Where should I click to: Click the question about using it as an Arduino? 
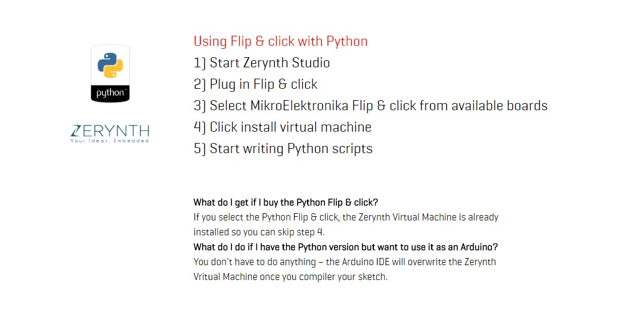tap(346, 247)
